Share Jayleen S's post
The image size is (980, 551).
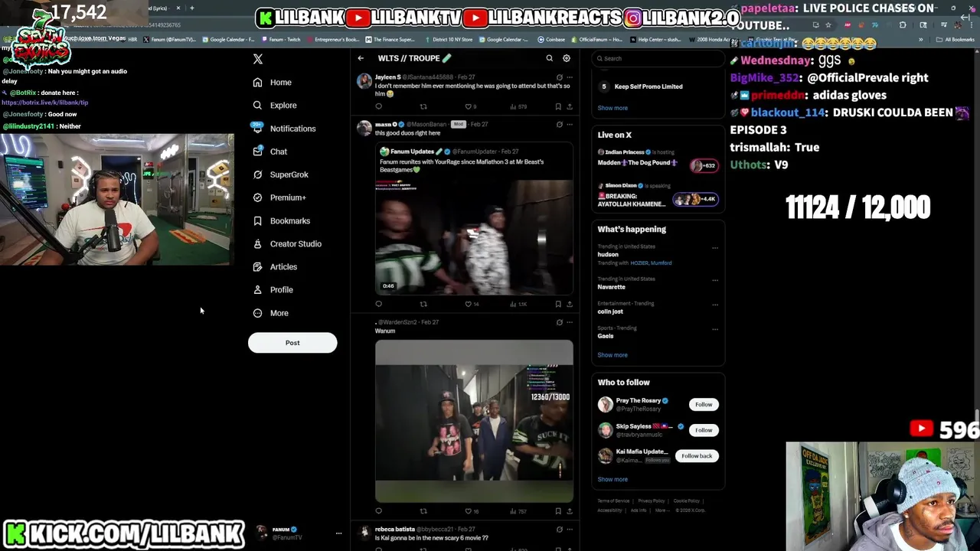(x=569, y=106)
